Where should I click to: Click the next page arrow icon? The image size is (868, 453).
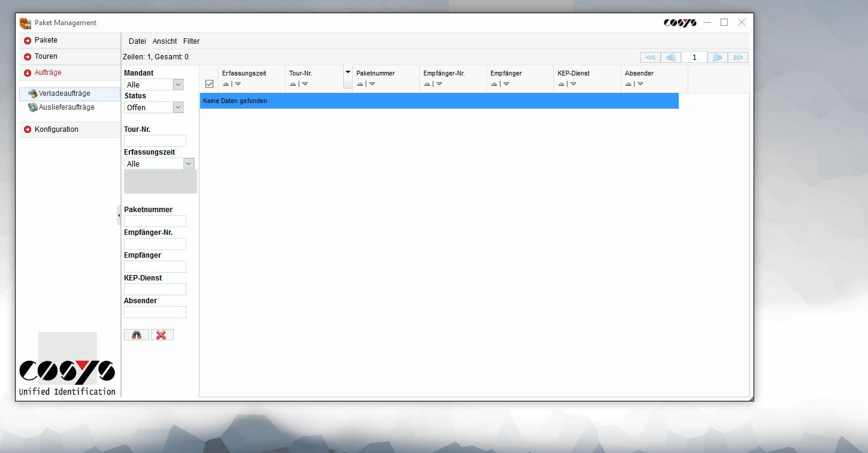[718, 57]
